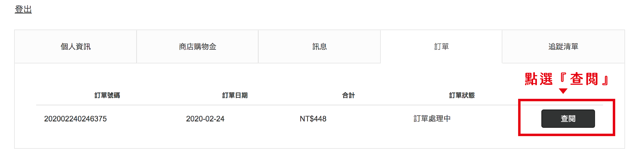Screen dimensions: 644x160
Task: Click the red downward arrow icon
Action: point(563,91)
